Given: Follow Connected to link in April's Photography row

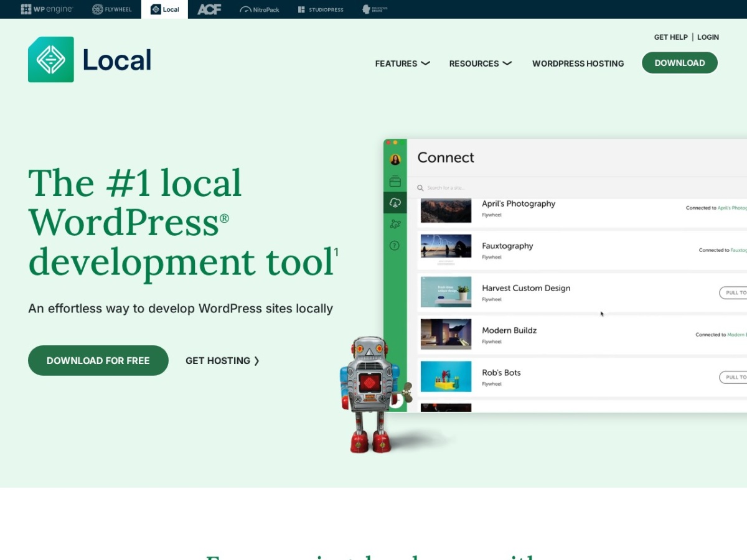Looking at the screenshot, I should pos(732,208).
